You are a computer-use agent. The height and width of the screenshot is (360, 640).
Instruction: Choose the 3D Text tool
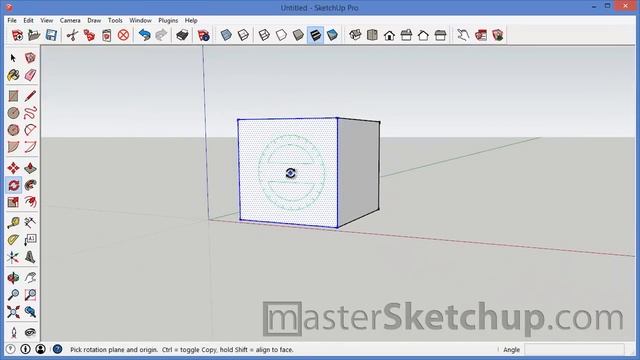tap(30, 257)
